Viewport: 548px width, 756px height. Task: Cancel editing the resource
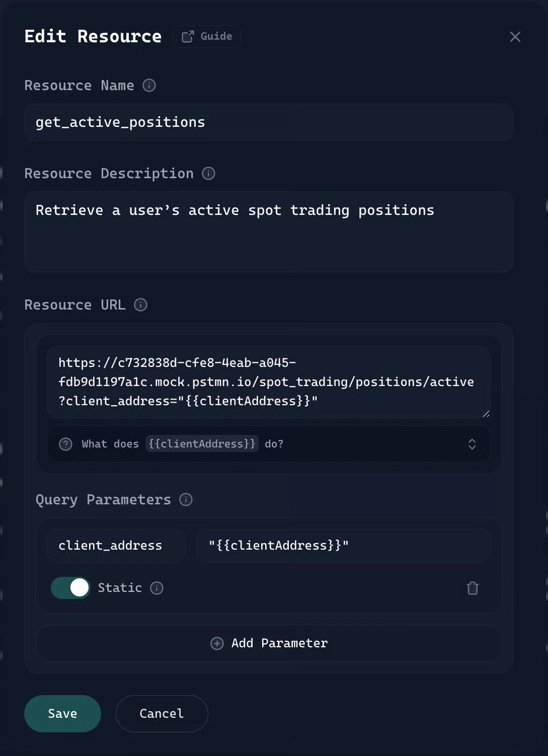point(162,713)
